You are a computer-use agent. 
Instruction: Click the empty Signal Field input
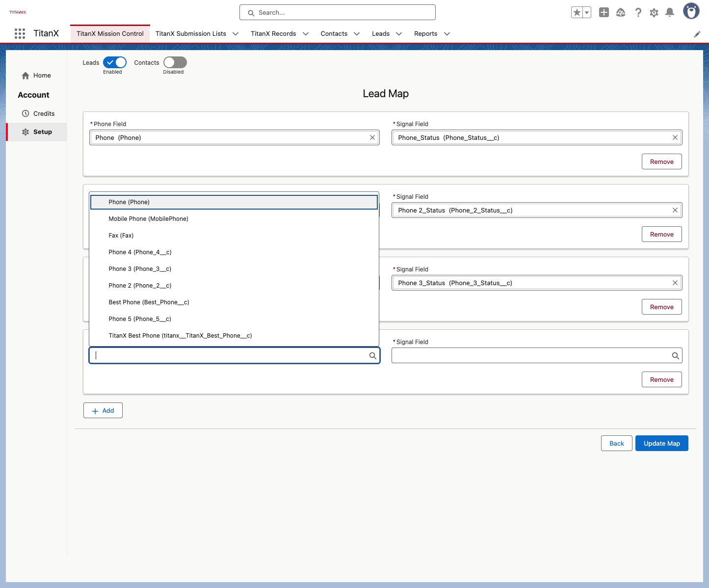537,356
